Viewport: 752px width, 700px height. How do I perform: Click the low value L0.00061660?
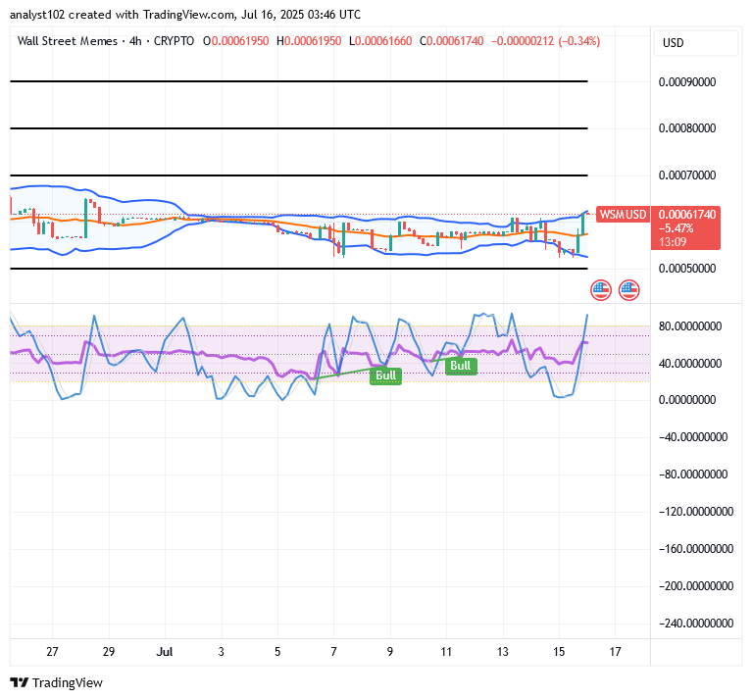(x=380, y=41)
